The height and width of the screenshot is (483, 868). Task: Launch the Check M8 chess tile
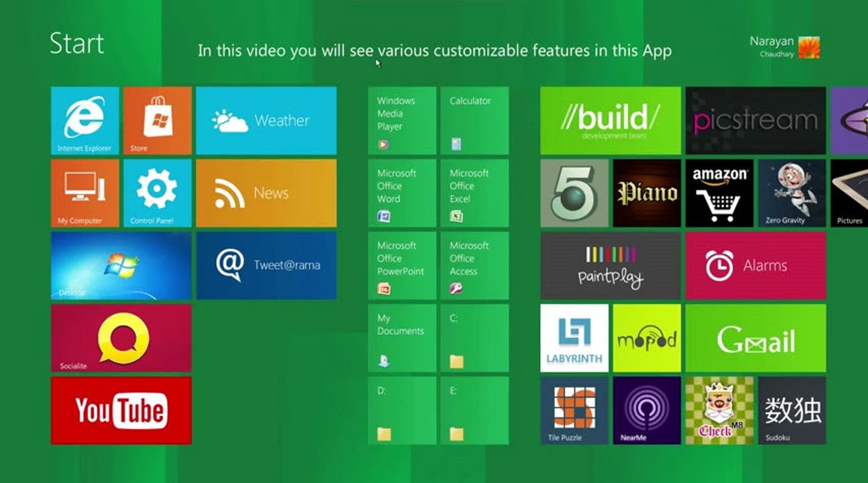[720, 411]
